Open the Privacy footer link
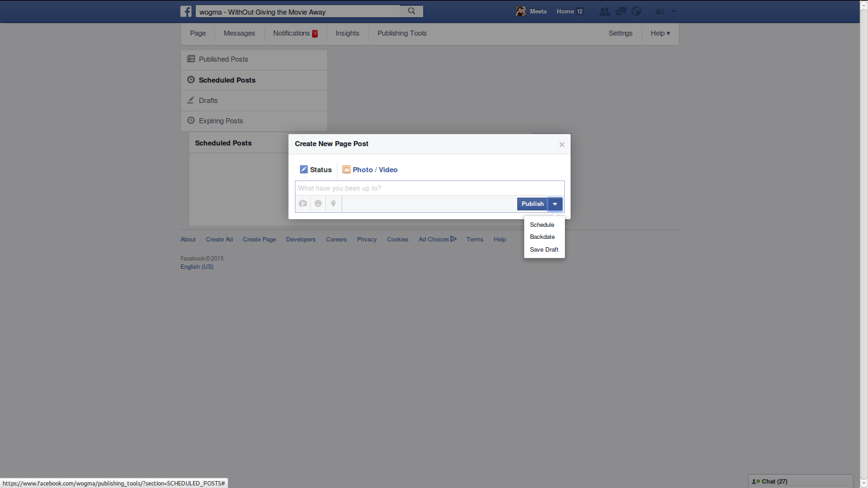The image size is (868, 488). (x=367, y=240)
